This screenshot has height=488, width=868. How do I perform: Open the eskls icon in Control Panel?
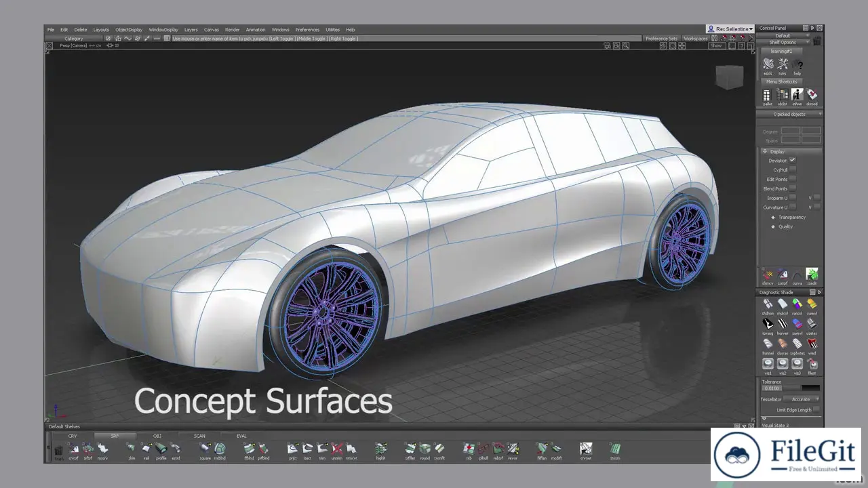tap(768, 66)
